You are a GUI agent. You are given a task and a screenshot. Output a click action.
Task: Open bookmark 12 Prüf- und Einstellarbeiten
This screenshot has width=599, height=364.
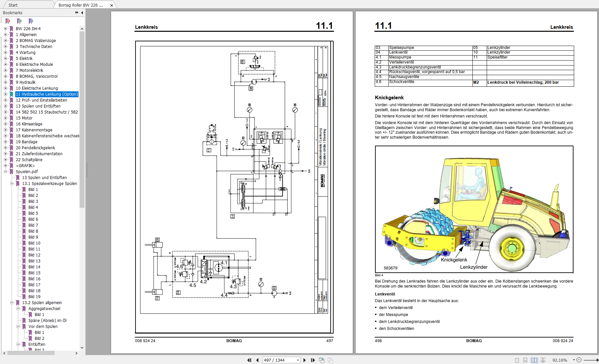point(41,100)
